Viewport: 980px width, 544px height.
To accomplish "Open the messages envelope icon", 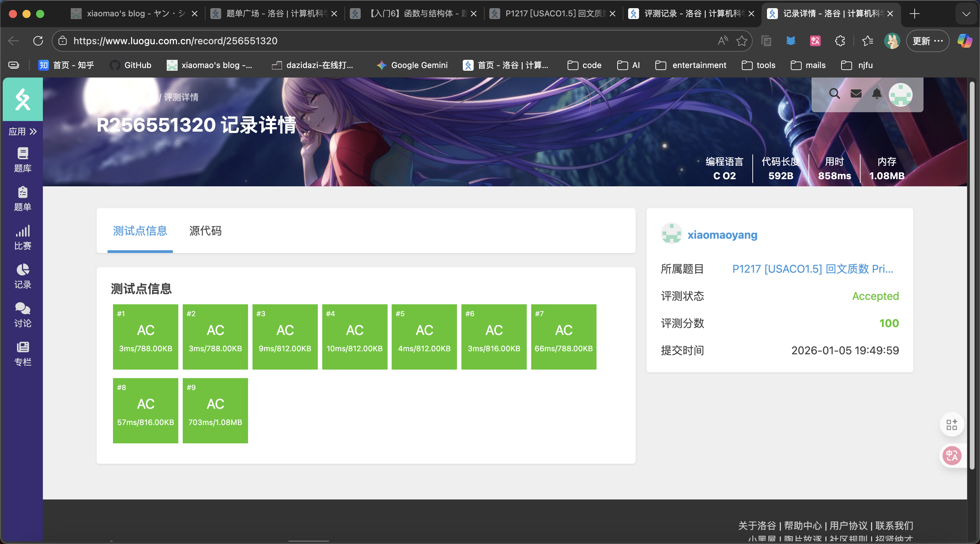I will (x=856, y=93).
